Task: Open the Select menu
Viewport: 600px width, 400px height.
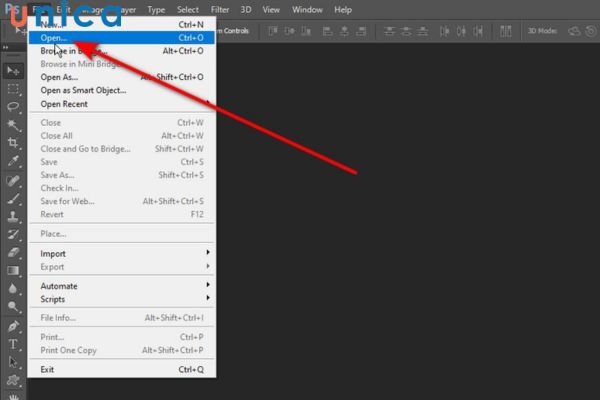Action: [188, 10]
